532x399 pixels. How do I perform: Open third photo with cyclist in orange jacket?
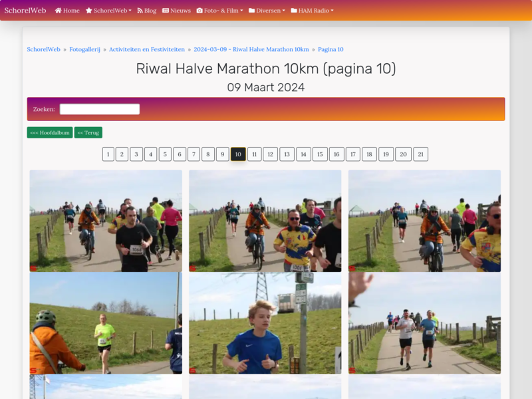424,221
